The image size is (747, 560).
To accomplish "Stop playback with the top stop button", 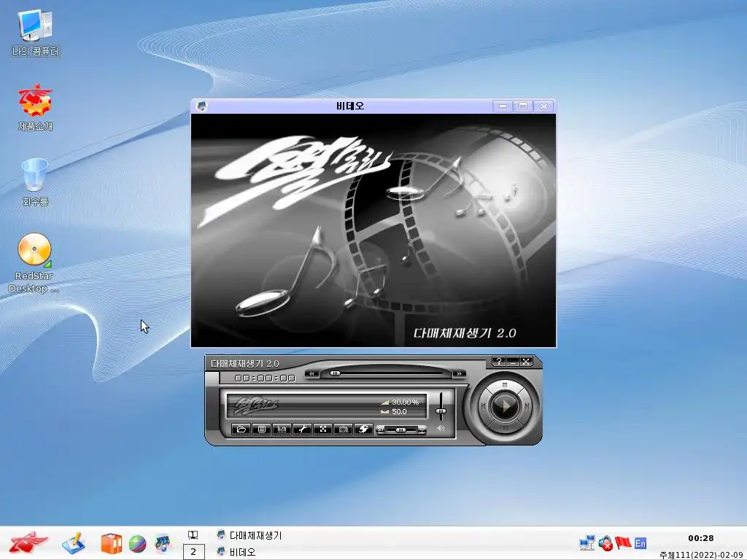I will pos(505,384).
